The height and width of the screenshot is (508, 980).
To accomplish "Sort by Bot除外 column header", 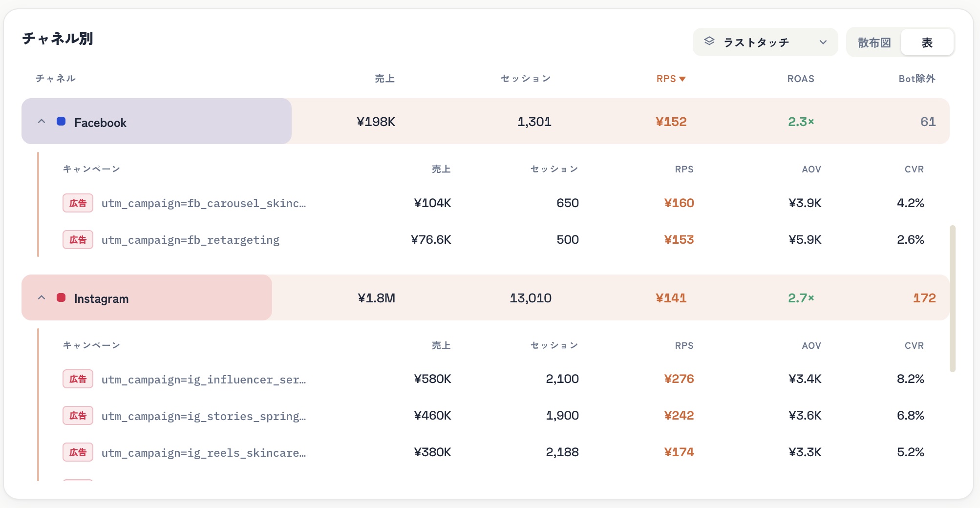I will coord(916,79).
